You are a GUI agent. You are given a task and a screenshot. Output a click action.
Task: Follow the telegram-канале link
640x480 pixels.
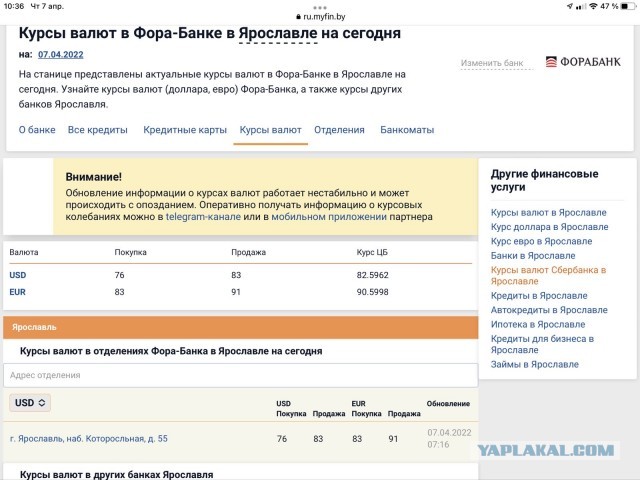(203, 217)
